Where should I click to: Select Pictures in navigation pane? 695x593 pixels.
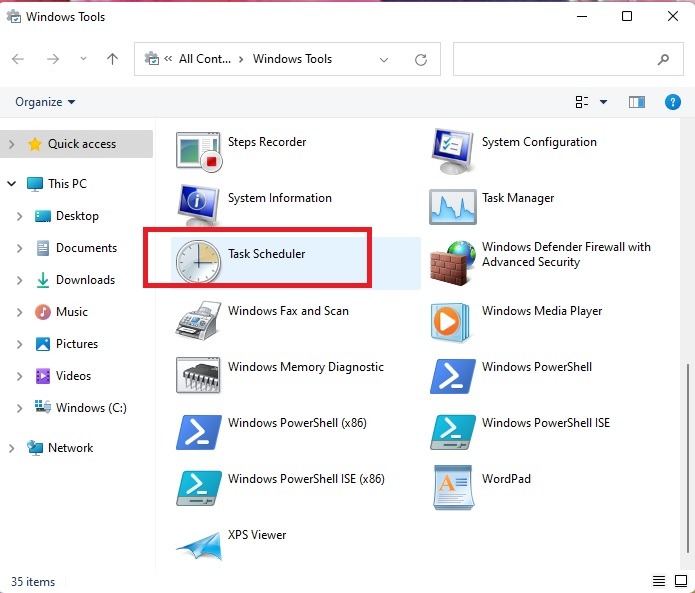(x=77, y=343)
